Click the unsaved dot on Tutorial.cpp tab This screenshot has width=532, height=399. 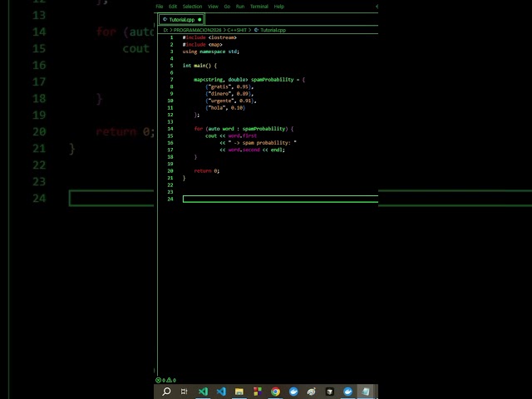pos(199,20)
